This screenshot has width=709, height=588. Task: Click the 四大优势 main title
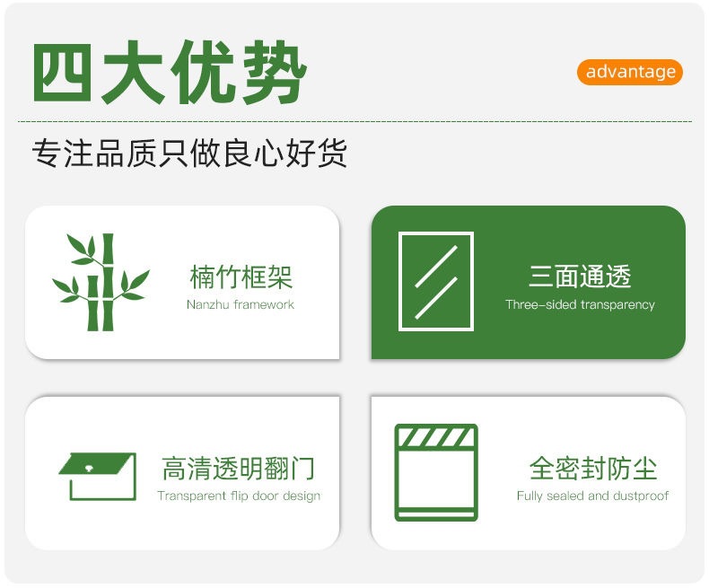pos(170,73)
